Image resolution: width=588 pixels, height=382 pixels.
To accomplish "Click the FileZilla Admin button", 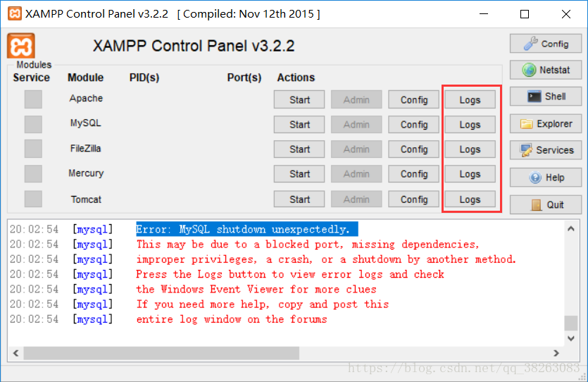I will [x=356, y=149].
